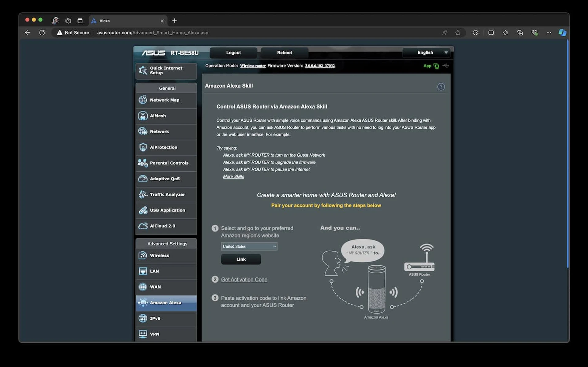Open LAN settings icon
This screenshot has height=367, width=588.
[143, 271]
